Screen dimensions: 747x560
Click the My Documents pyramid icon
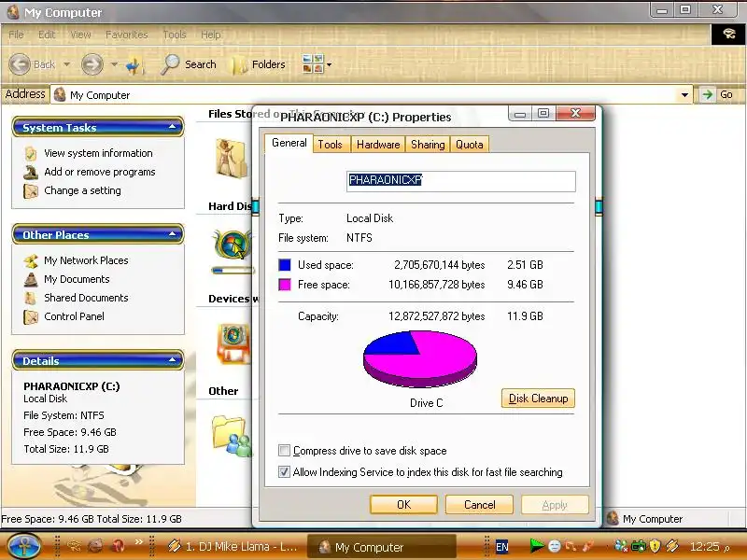31,279
